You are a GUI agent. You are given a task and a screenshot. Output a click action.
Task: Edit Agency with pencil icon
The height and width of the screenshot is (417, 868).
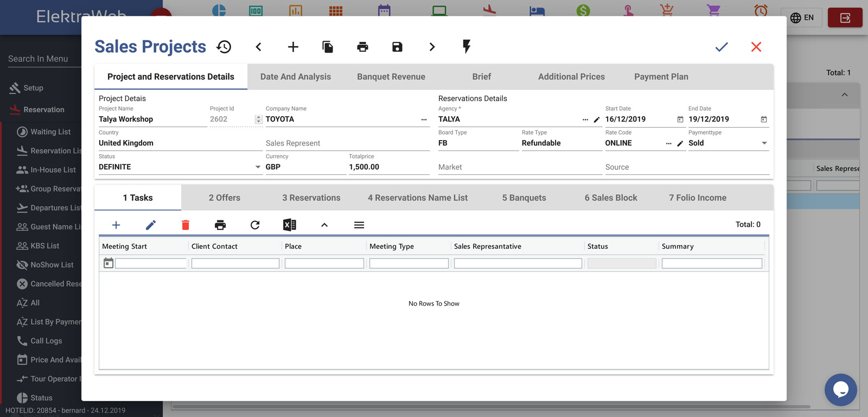click(597, 119)
